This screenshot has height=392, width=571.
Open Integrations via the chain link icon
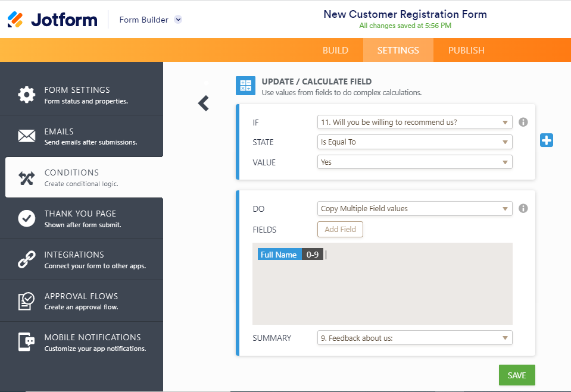pos(27,259)
